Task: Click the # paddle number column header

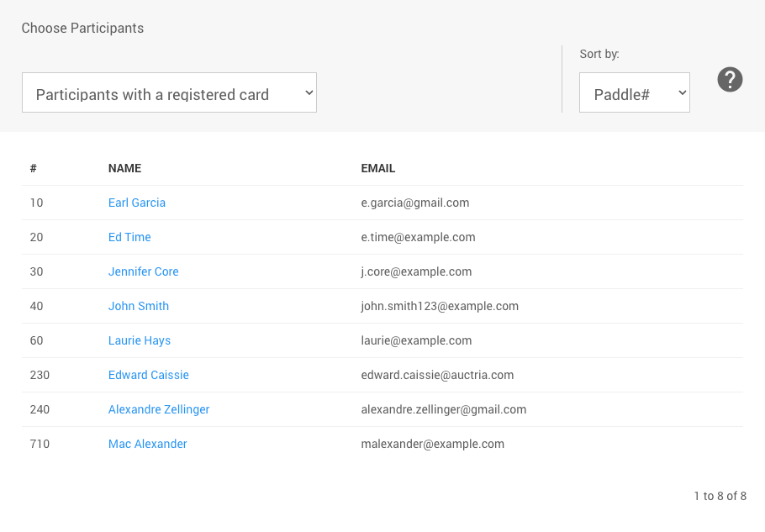Action: click(x=33, y=168)
